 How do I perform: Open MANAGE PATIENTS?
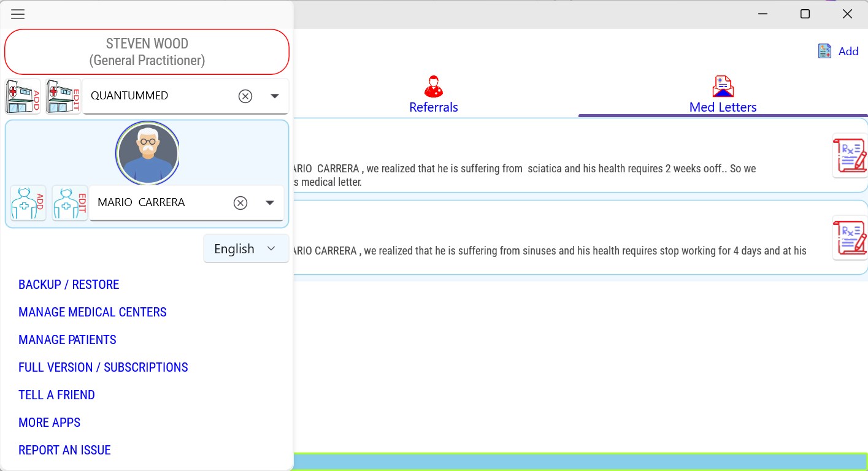point(67,340)
